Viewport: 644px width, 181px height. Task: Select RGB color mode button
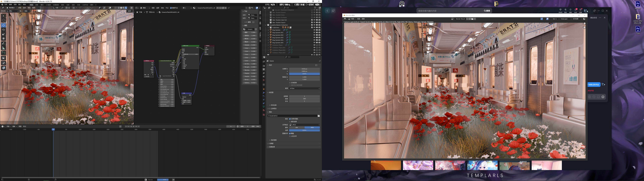click(x=312, y=128)
